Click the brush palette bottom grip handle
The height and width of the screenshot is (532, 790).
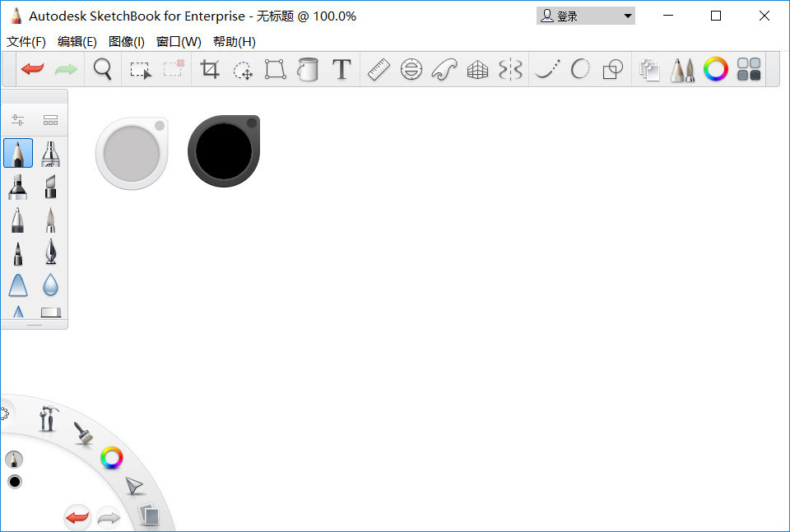pyautogui.click(x=35, y=325)
